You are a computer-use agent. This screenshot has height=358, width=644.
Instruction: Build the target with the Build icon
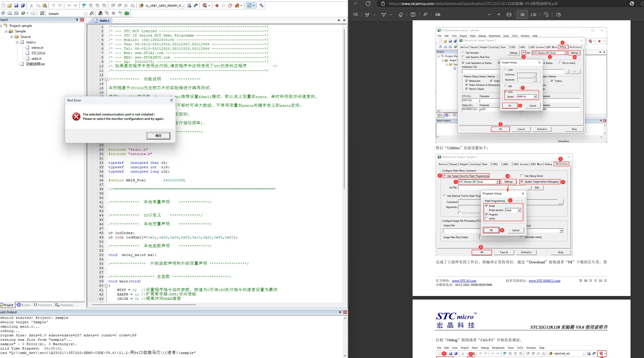coord(10,13)
